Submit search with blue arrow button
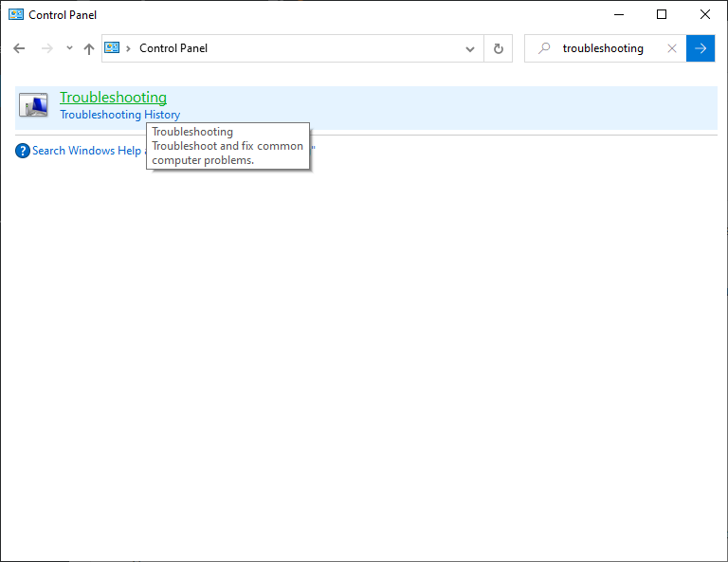The width and height of the screenshot is (728, 562). click(701, 48)
